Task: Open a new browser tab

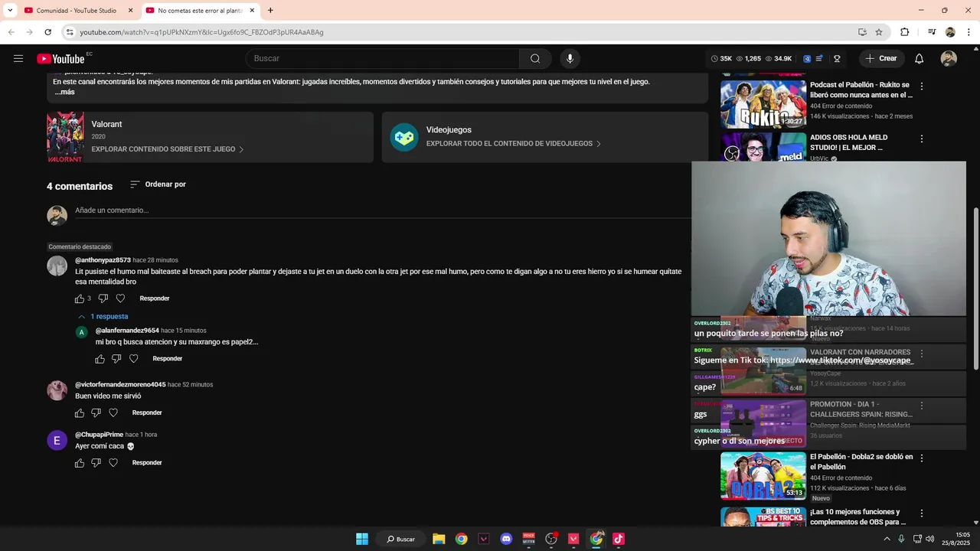Action: click(x=270, y=11)
